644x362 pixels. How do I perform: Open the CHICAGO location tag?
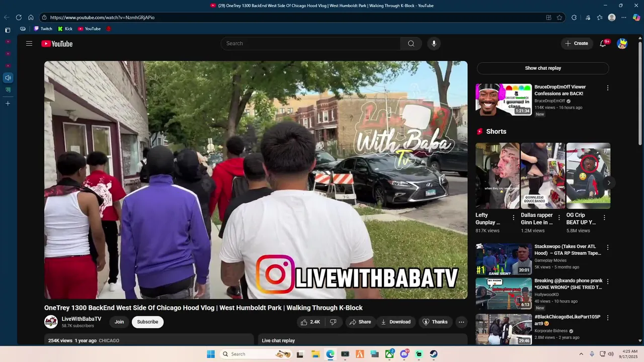(x=109, y=341)
